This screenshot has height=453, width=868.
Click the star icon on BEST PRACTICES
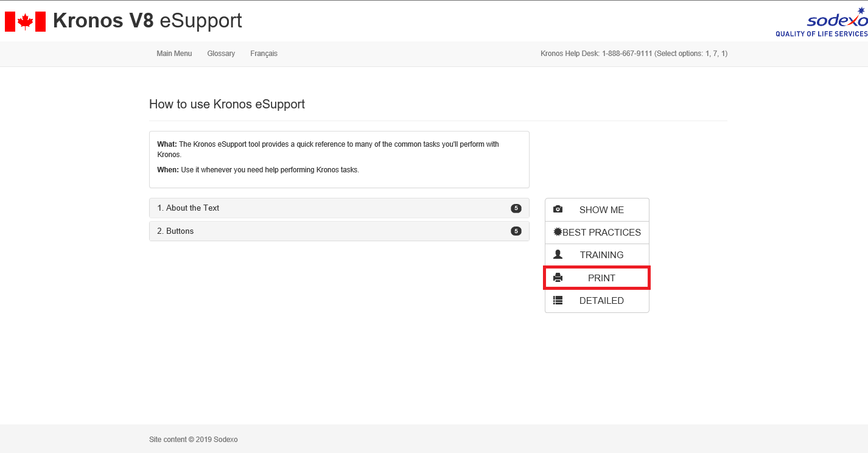(556, 232)
